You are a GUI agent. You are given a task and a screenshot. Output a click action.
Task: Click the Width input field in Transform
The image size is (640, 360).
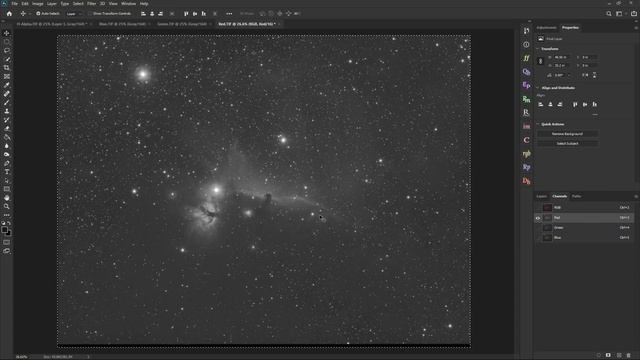tap(562, 58)
